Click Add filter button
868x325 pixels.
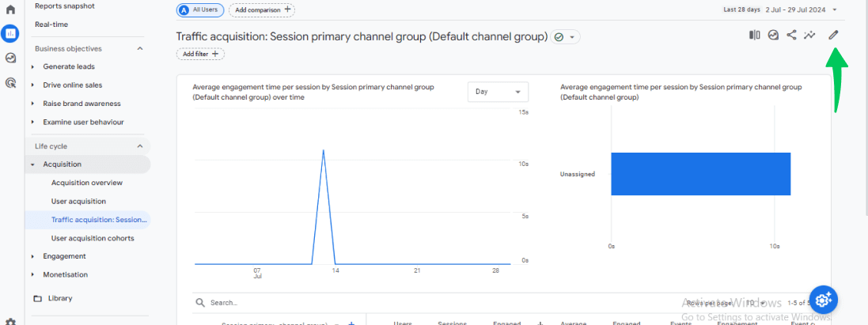point(200,55)
